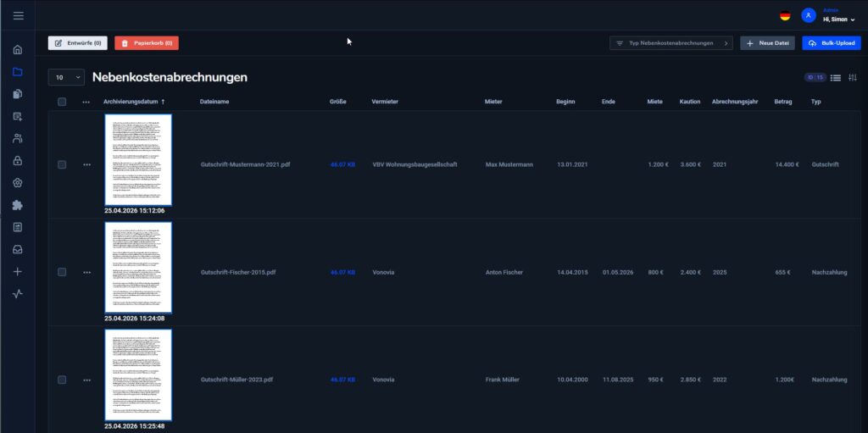Open the hamburger menu at top of sidebar
This screenshot has width=868, height=433.
(x=19, y=15)
